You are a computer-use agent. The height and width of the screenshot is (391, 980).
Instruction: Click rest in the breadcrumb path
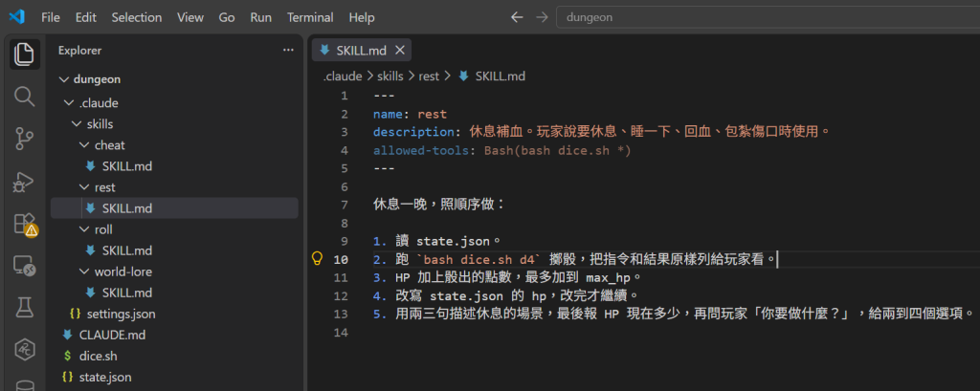[429, 76]
